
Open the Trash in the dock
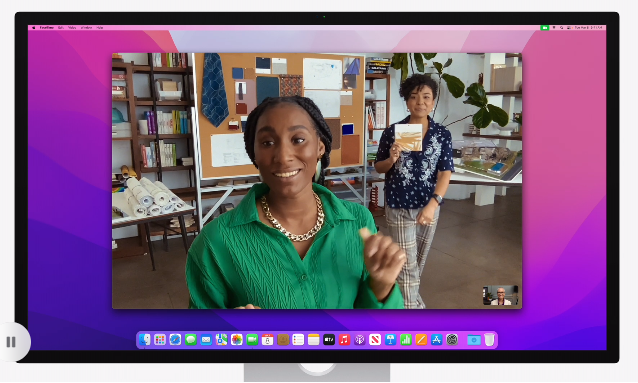tap(489, 340)
